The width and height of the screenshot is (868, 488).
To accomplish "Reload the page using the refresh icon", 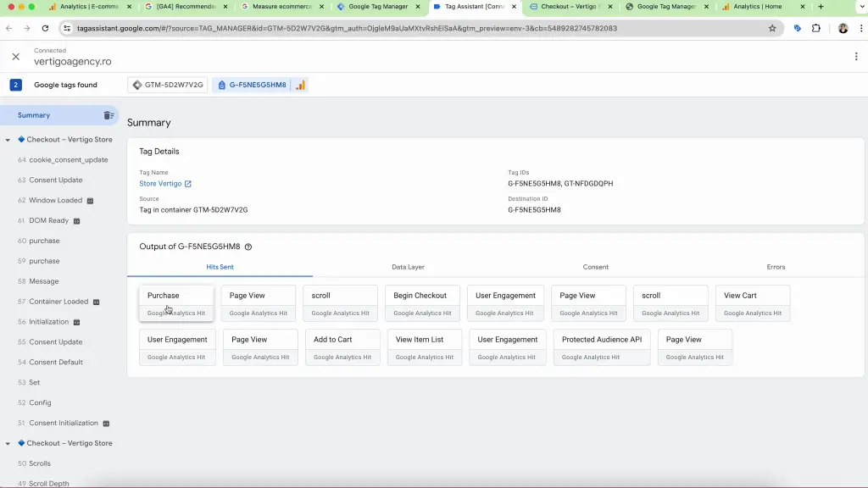I will coord(45,28).
